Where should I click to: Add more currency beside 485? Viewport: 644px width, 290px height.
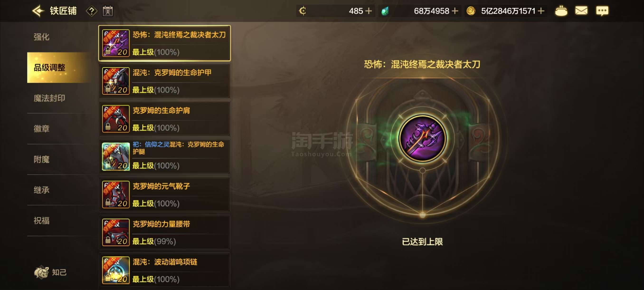tap(369, 11)
